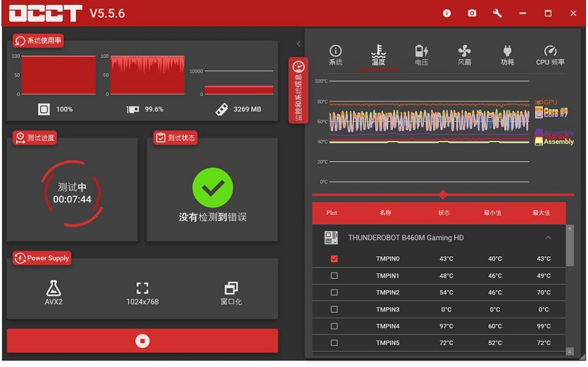Viewport: 588px width, 367px height.
Task: Take a screenshot with the camera icon
Action: [x=472, y=13]
